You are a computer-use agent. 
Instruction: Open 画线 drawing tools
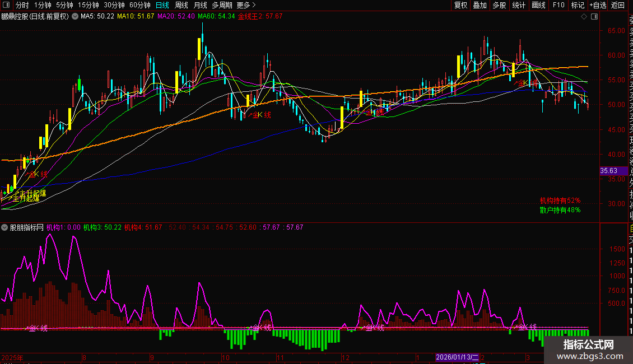[x=538, y=5]
